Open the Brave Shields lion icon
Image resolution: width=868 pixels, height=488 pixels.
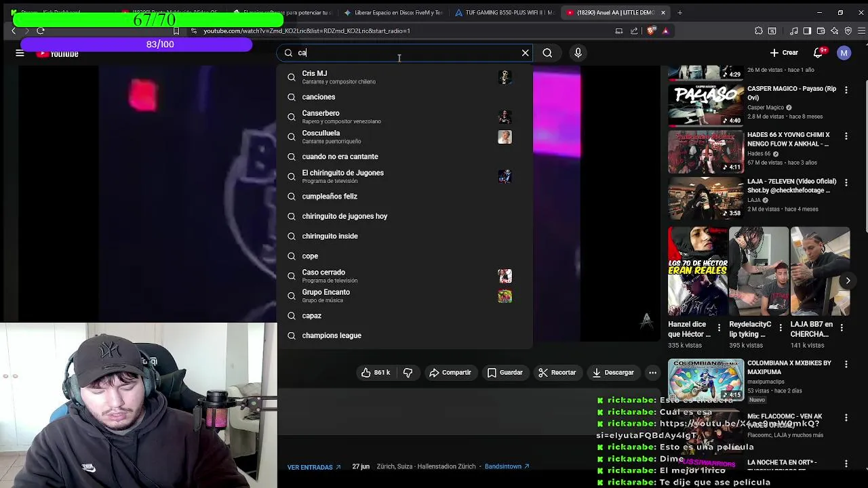[x=652, y=30]
